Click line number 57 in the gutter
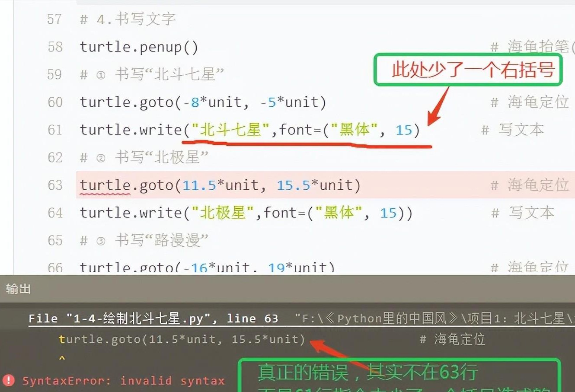 tap(54, 19)
